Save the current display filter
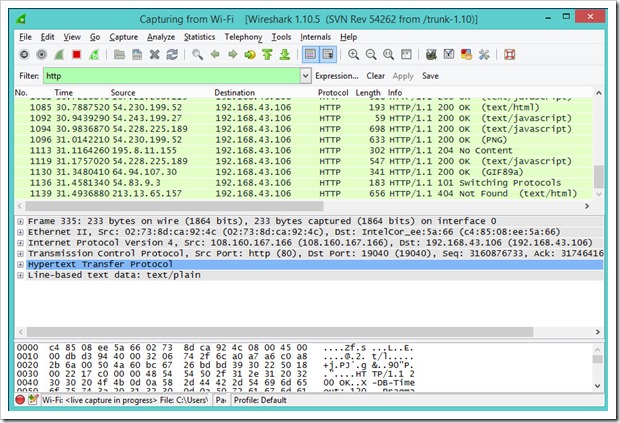Viewport: 620px width, 423px height. pyautogui.click(x=430, y=76)
